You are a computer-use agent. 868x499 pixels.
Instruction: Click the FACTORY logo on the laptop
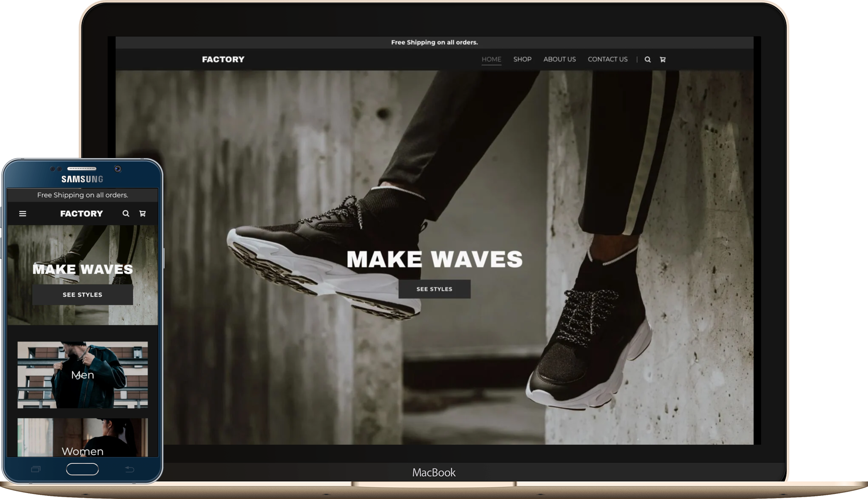(x=223, y=59)
